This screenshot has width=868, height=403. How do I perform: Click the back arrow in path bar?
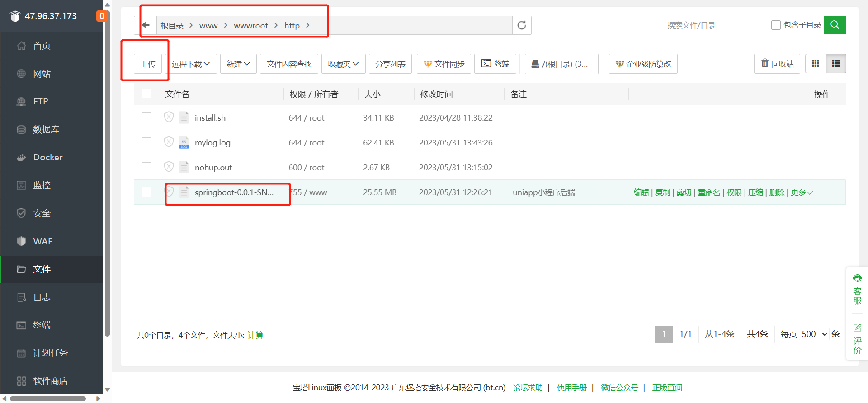pos(146,25)
